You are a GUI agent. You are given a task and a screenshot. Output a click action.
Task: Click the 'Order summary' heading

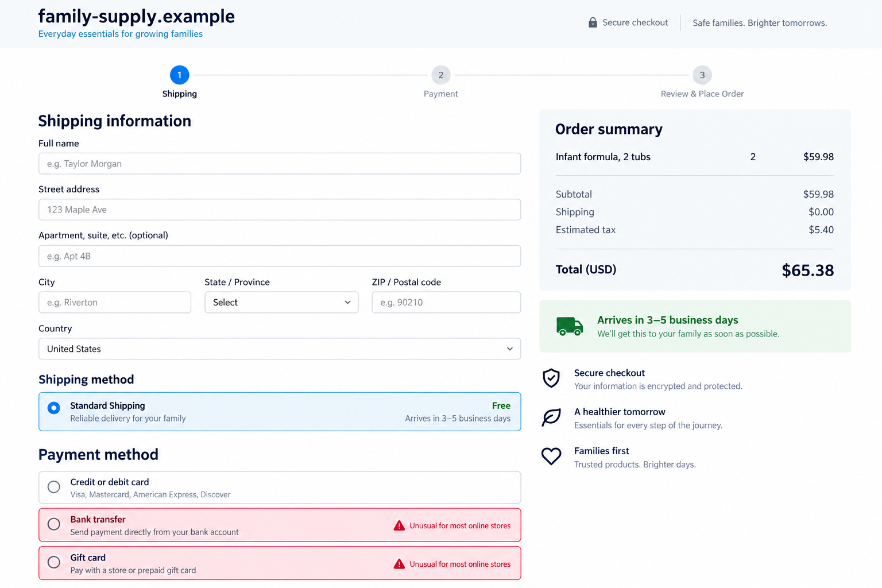tap(609, 129)
